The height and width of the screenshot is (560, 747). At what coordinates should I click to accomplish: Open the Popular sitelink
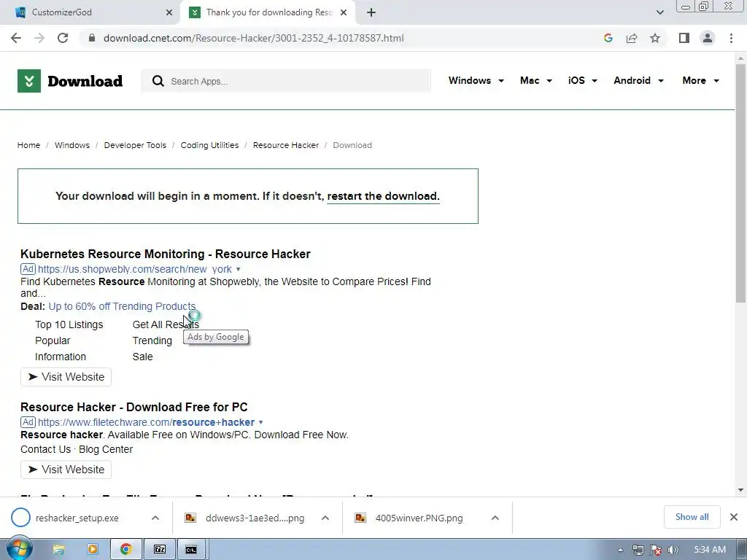click(x=53, y=341)
